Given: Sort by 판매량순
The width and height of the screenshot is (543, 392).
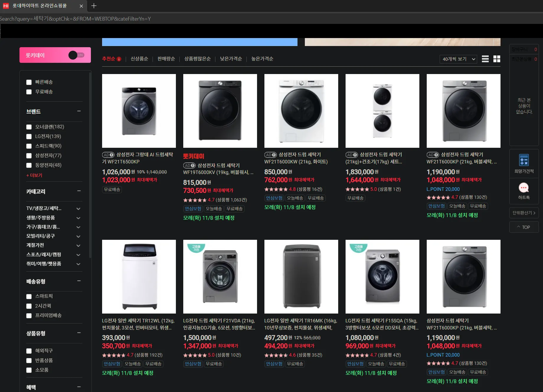Looking at the screenshot, I should (166, 59).
